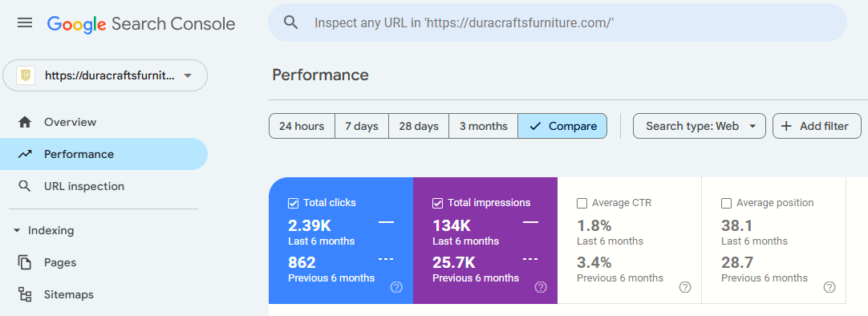Click the Performance page heading
Image resolution: width=868 pixels, height=316 pixels.
pyautogui.click(x=321, y=75)
